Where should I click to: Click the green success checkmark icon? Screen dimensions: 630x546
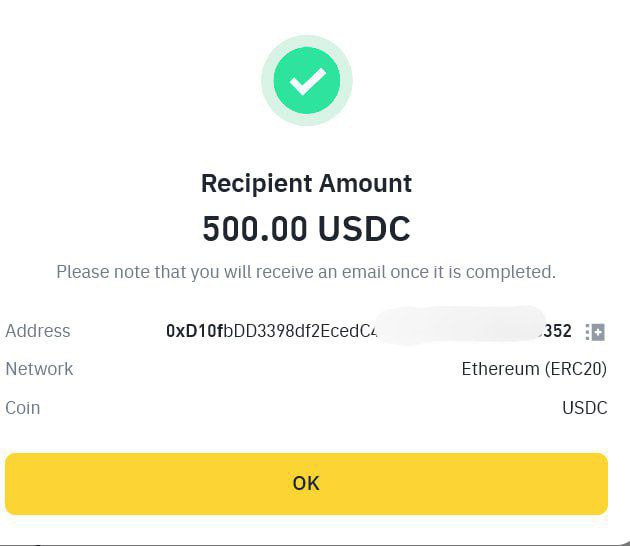[x=307, y=80]
